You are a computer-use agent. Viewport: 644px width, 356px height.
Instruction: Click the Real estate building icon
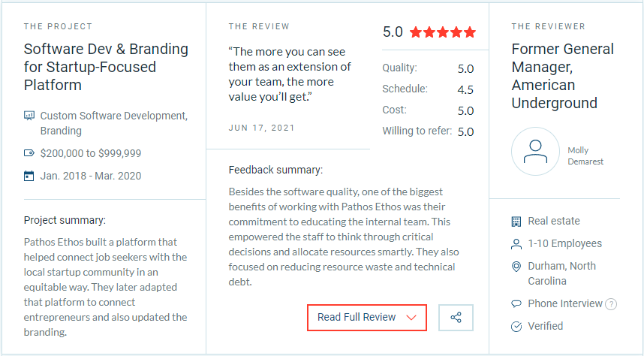tap(516, 222)
